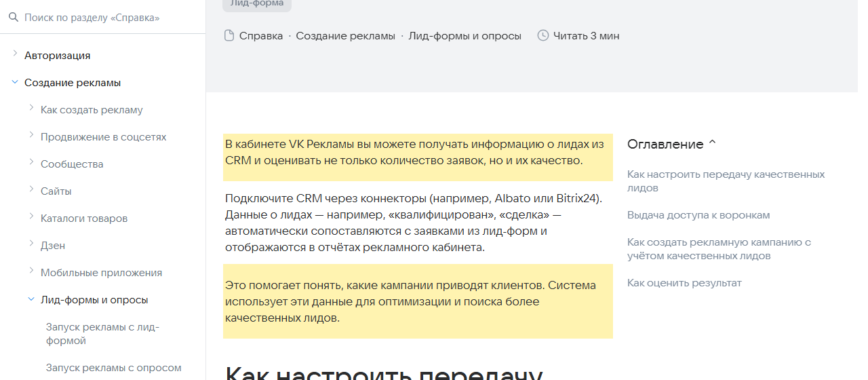Click the Читать 3 мин text

click(586, 36)
